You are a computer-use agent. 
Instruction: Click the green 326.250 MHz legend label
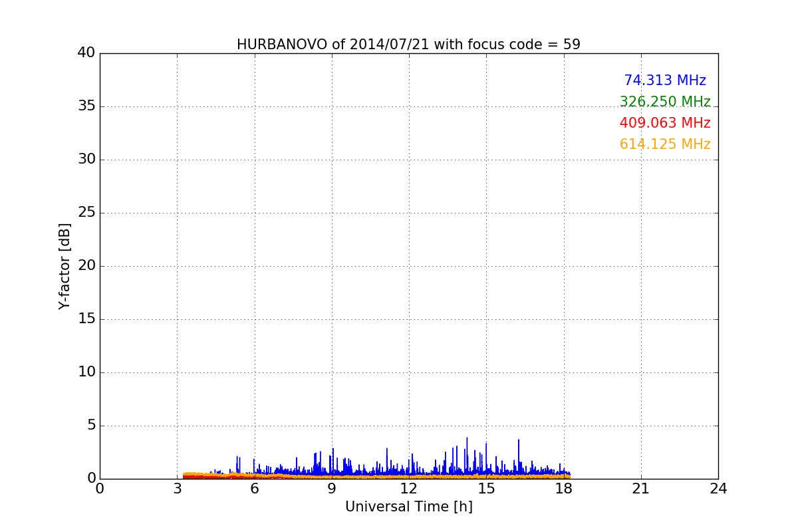pyautogui.click(x=665, y=102)
